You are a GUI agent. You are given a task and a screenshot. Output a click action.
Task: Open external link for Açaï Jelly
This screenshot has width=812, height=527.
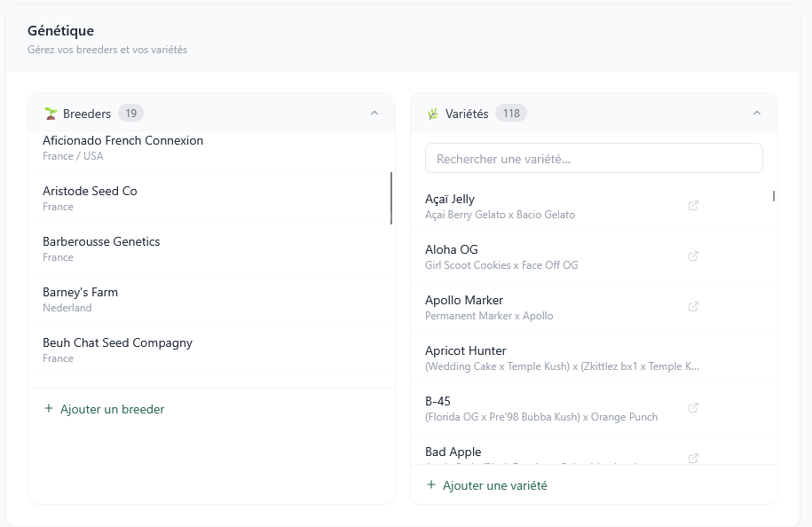click(x=693, y=206)
